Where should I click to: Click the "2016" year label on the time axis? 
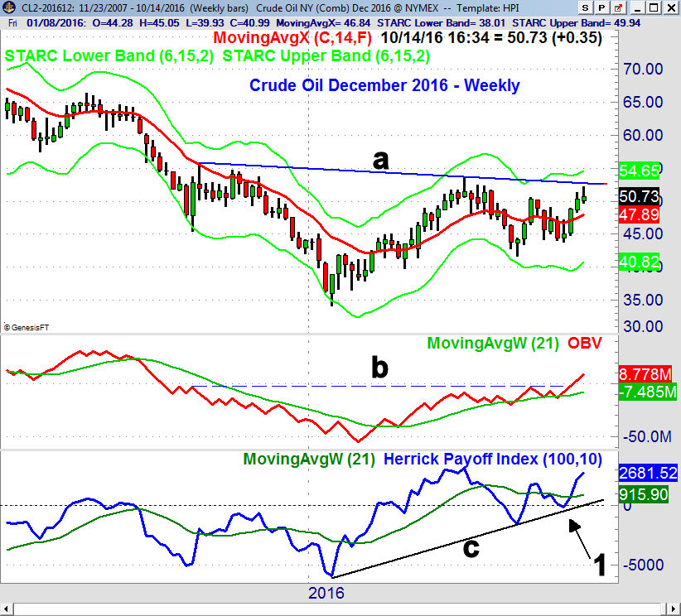tap(326, 593)
